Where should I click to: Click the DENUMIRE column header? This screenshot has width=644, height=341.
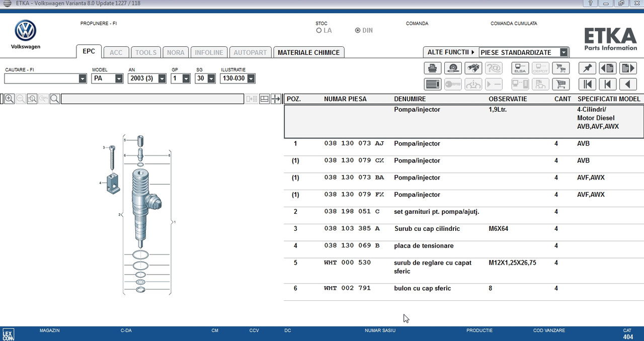(x=410, y=99)
